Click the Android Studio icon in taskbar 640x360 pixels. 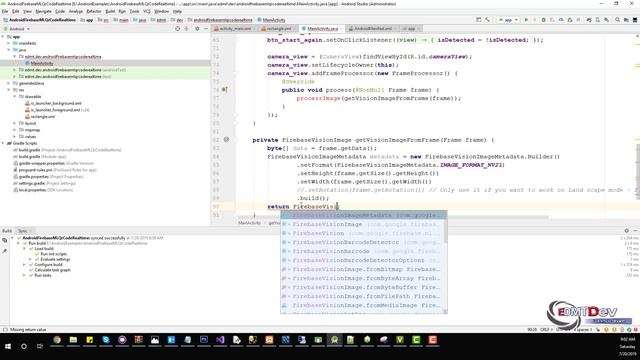(334, 340)
